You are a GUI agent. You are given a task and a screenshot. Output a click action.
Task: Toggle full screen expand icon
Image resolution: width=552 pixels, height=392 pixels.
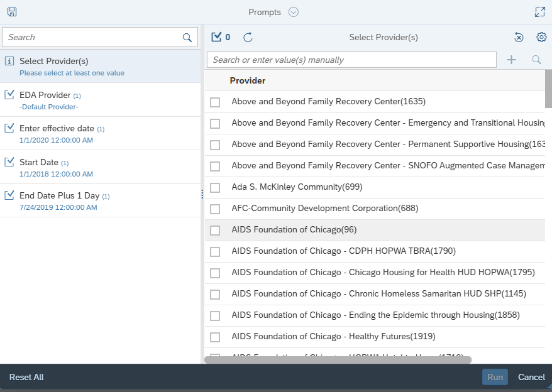(539, 12)
